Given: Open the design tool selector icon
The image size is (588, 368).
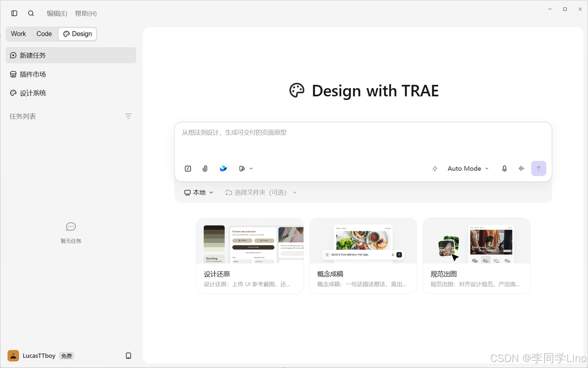Looking at the screenshot, I should point(242,168).
